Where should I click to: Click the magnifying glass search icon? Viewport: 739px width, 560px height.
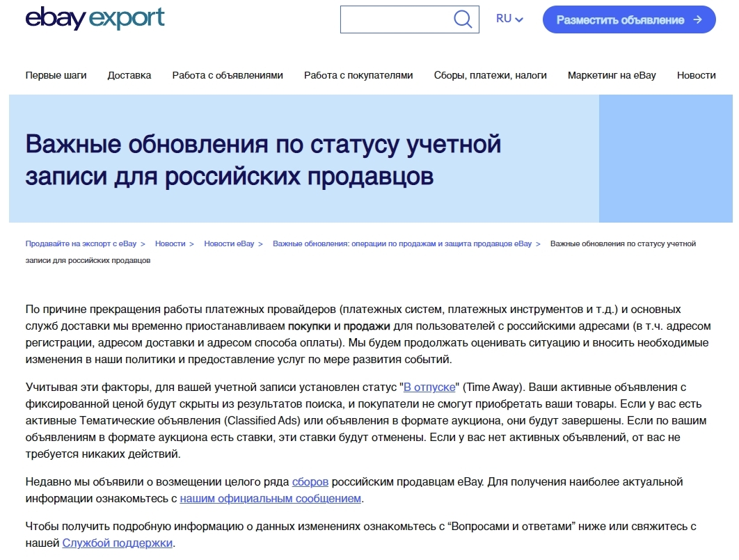pos(463,19)
